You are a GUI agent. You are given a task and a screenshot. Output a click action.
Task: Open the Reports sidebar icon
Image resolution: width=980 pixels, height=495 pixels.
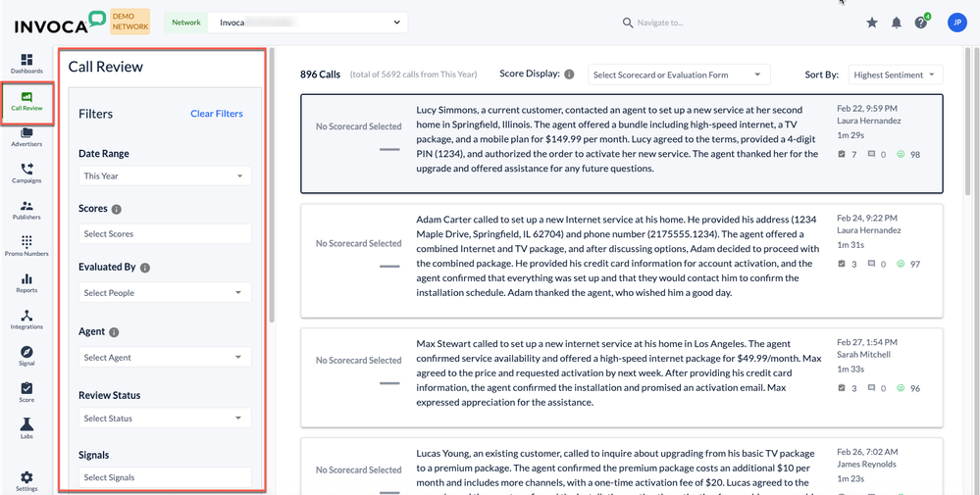click(26, 282)
